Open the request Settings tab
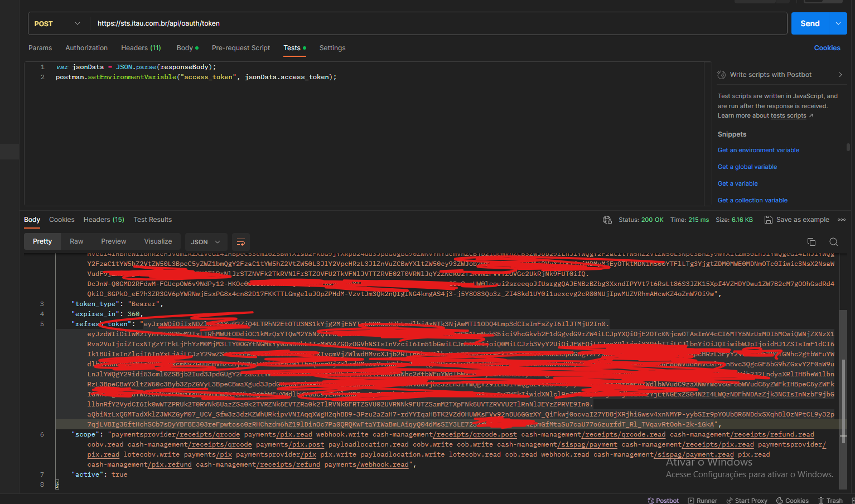The height and width of the screenshot is (504, 855). click(x=332, y=48)
